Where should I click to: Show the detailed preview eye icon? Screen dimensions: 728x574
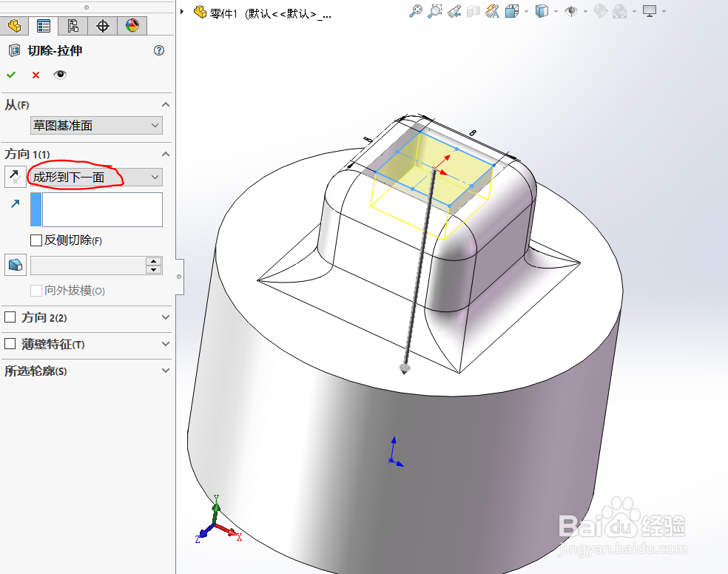tap(60, 75)
